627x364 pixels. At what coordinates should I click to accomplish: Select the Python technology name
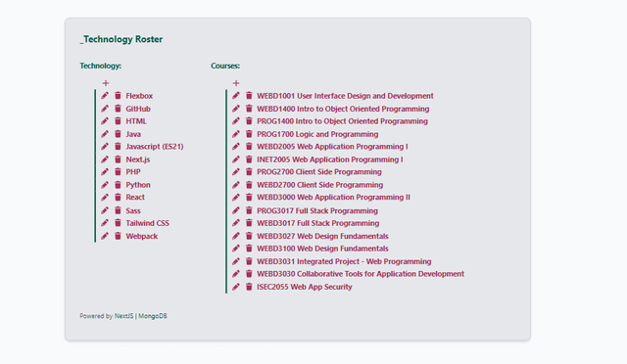(138, 185)
